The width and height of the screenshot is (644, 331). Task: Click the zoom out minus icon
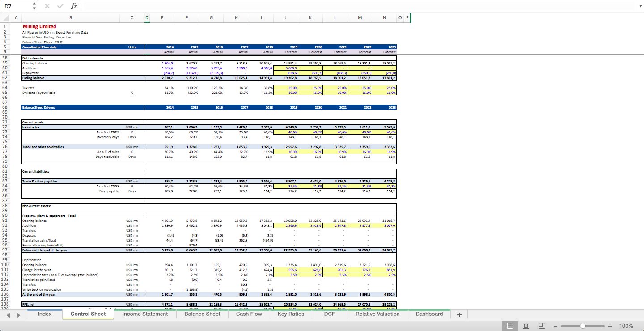tap(555, 326)
